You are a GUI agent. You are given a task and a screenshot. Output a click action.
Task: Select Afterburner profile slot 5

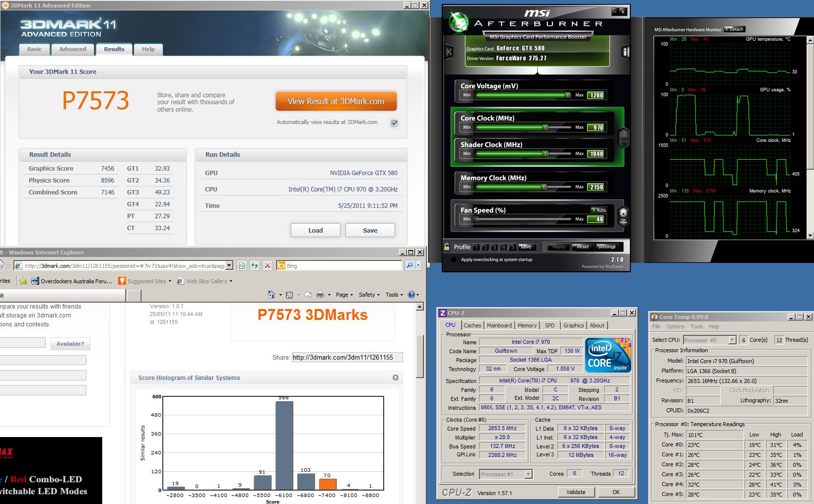(x=512, y=247)
